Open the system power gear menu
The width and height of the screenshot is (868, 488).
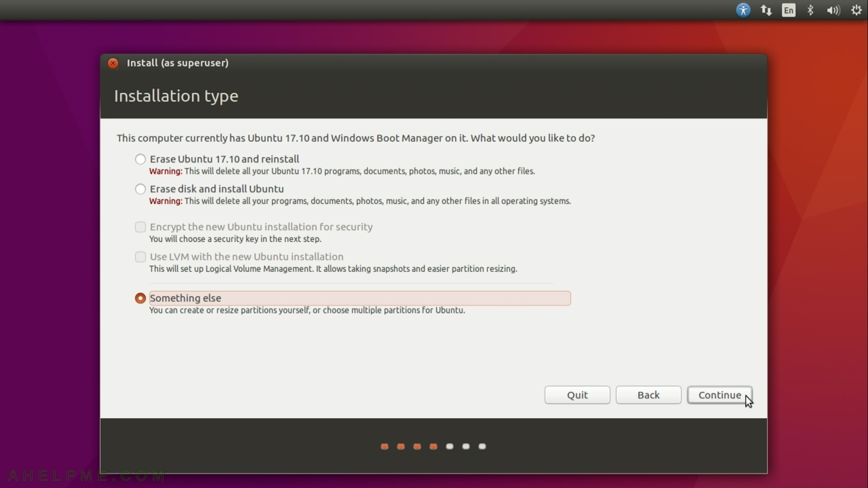tap(856, 10)
